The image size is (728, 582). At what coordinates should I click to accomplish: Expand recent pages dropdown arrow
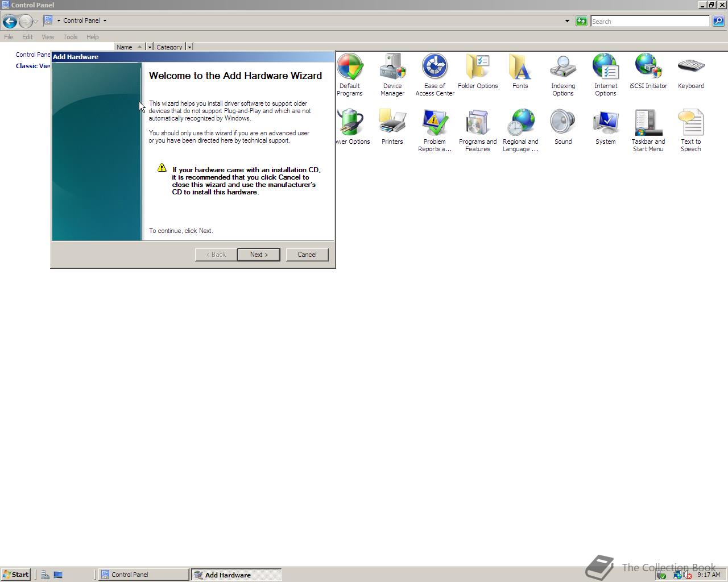coord(35,22)
